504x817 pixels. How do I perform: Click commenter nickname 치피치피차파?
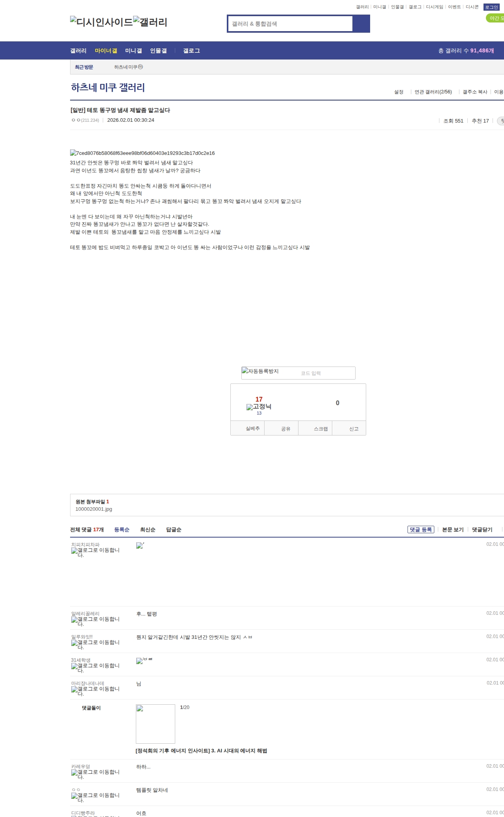(85, 545)
